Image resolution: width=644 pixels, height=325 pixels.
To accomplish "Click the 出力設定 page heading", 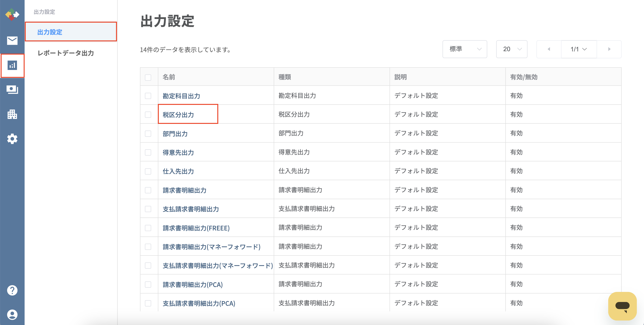I will coord(167,21).
